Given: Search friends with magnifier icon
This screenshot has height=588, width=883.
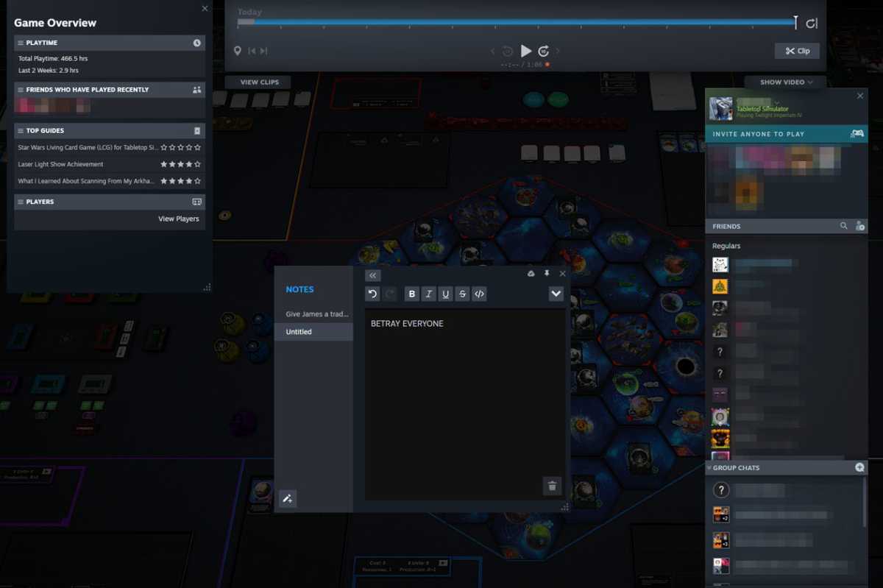Looking at the screenshot, I should click(x=844, y=226).
